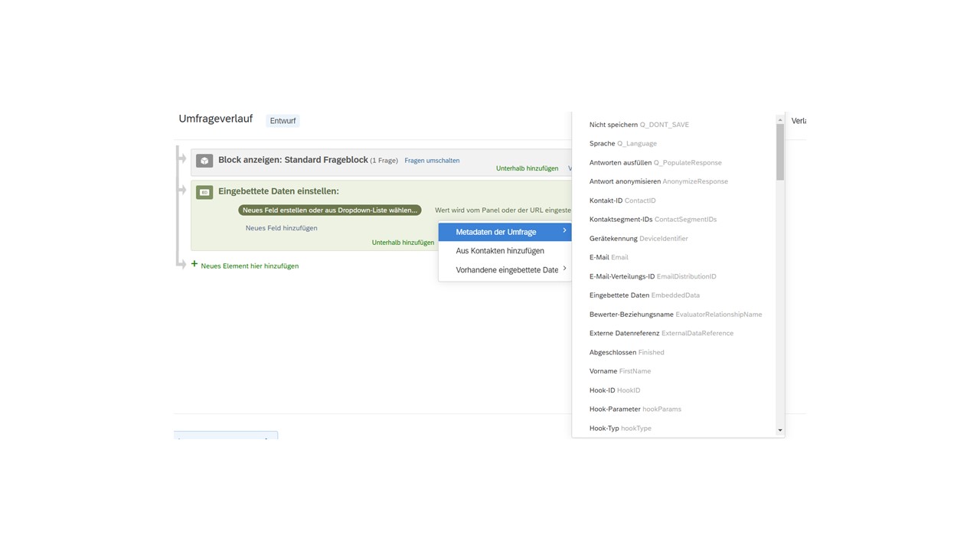
Task: Select Sprache Q_Language from the list
Action: 622,144
